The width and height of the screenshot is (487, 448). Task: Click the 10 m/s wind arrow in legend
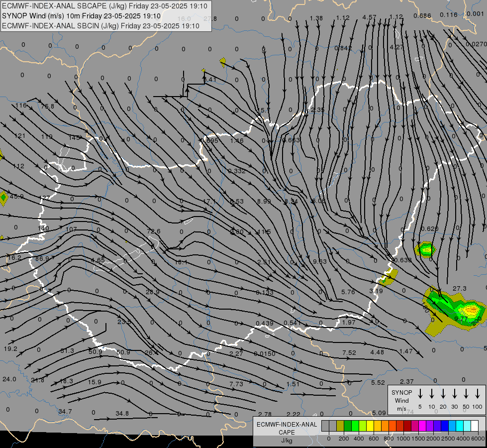coord(432,394)
